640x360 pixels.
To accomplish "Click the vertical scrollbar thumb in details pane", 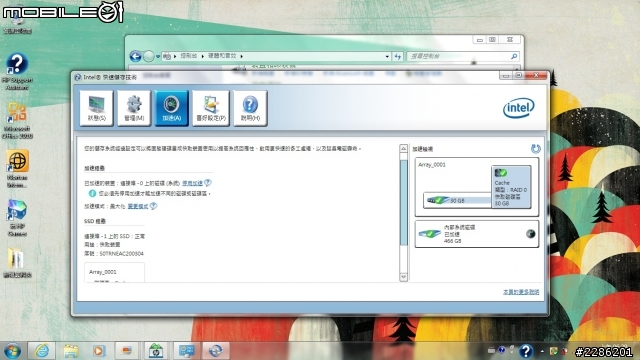I will coord(403,202).
